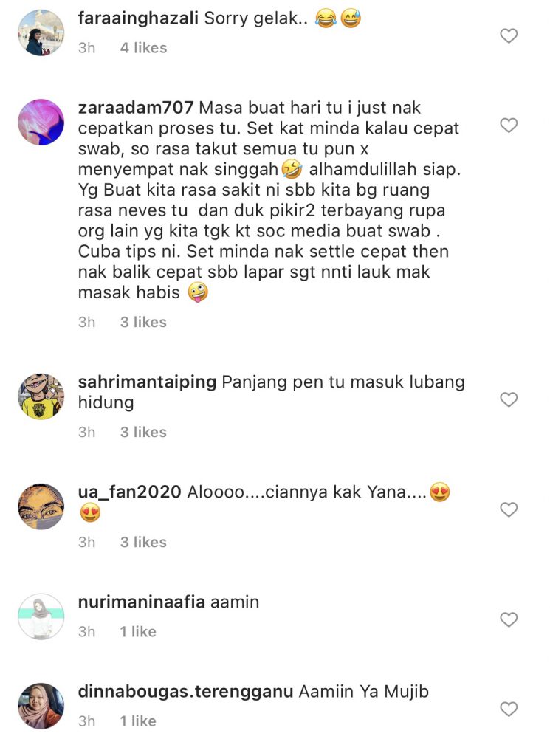Open sahrimantaiping's cartoon avatar

coord(41,396)
